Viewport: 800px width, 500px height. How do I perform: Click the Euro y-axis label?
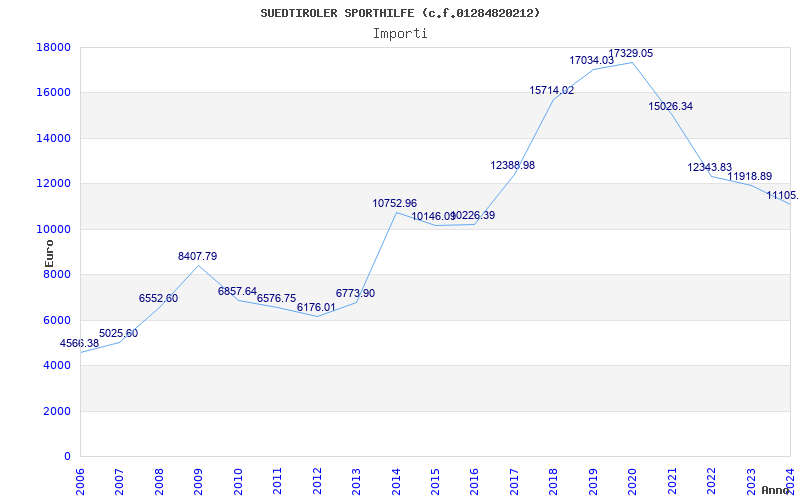coord(49,253)
